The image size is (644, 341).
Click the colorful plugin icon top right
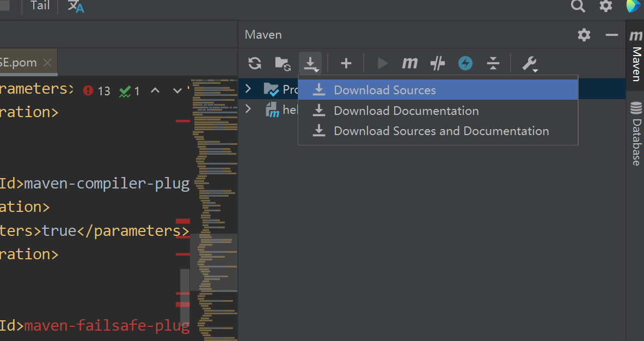click(x=634, y=6)
